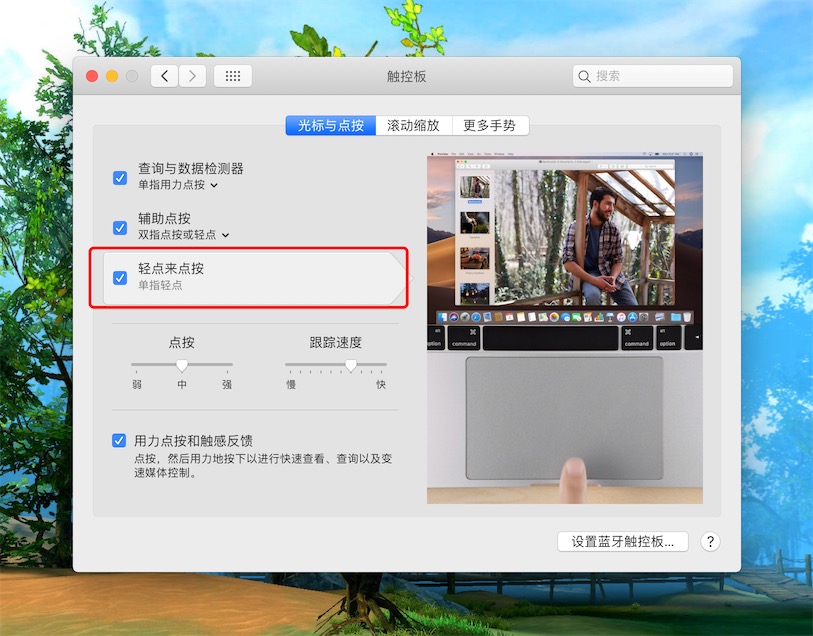813x636 pixels.
Task: Set click pressure to 强
Action: 227,384
